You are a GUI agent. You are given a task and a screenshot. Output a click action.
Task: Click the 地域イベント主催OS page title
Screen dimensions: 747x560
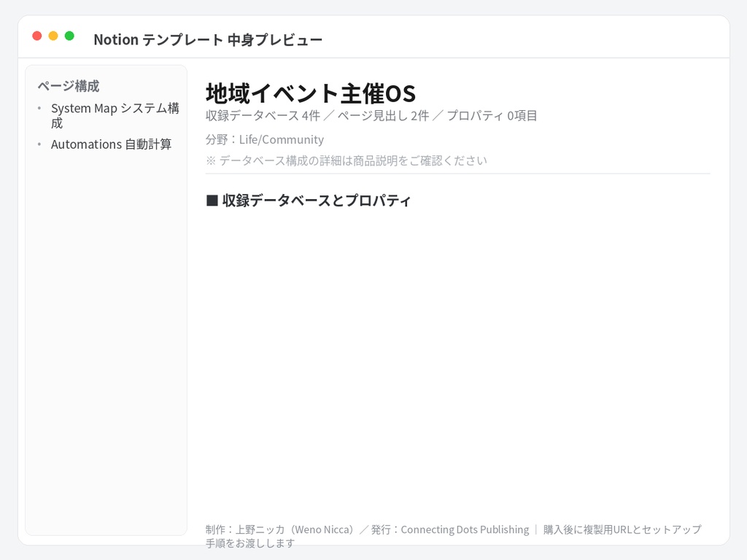tap(311, 93)
